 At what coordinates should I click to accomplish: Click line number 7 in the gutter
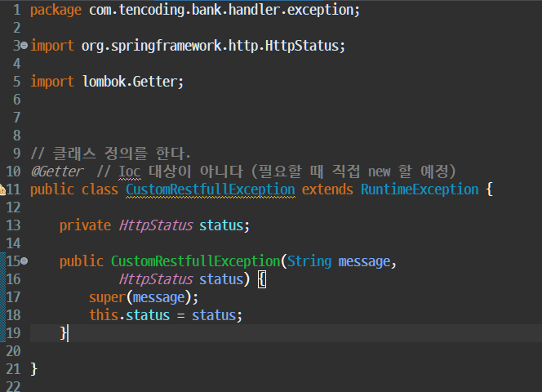[17, 118]
